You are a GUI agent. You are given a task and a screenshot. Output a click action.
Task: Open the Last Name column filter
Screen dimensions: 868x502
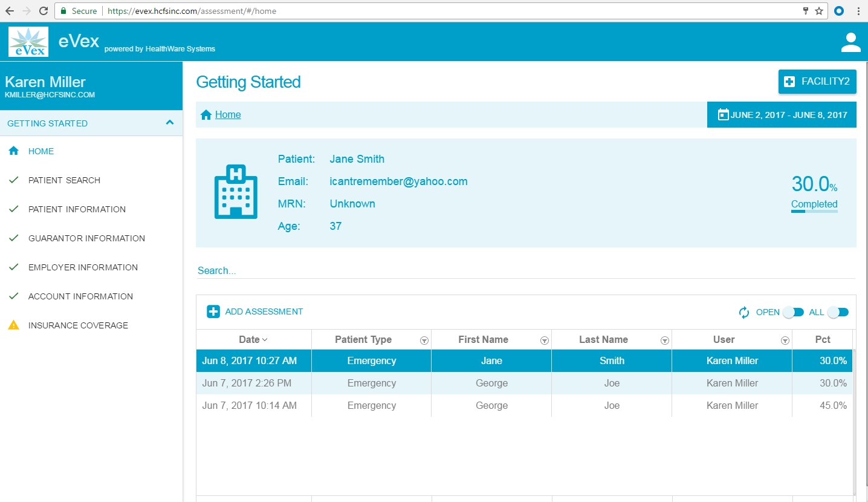point(665,341)
